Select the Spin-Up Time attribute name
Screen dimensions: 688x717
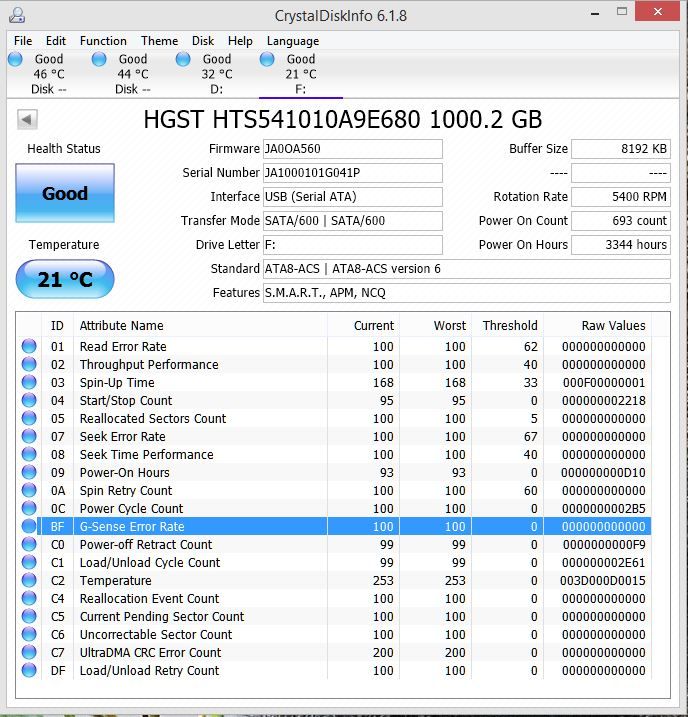pyautogui.click(x=117, y=382)
